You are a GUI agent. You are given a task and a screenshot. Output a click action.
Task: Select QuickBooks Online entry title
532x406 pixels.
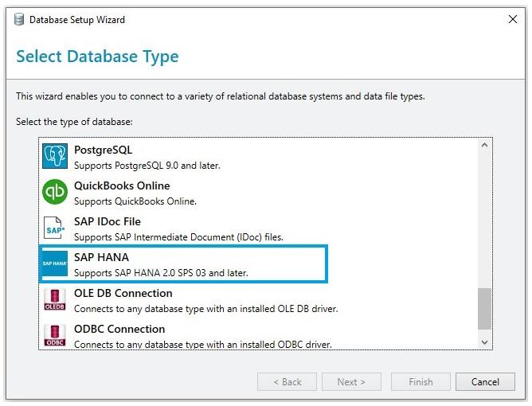point(122,185)
